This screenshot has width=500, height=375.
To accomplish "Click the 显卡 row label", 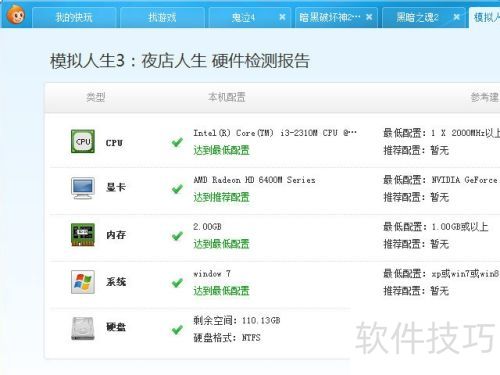I will [116, 187].
